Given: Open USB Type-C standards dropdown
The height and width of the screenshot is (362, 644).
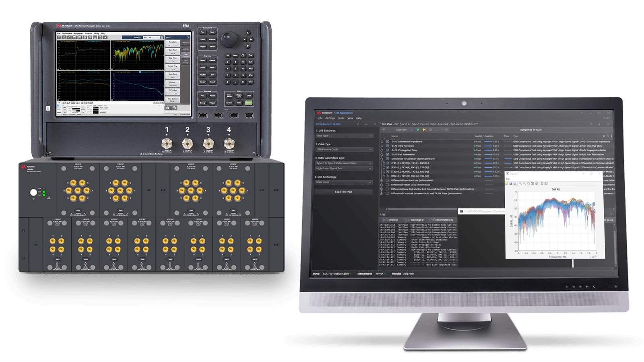Looking at the screenshot, I should [x=344, y=136].
